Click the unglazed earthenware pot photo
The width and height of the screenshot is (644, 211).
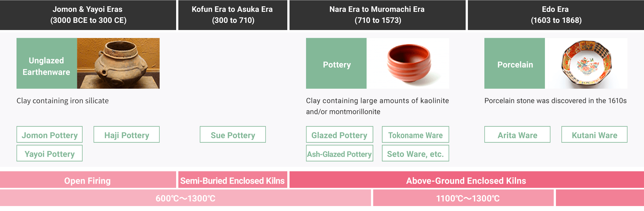click(118, 63)
